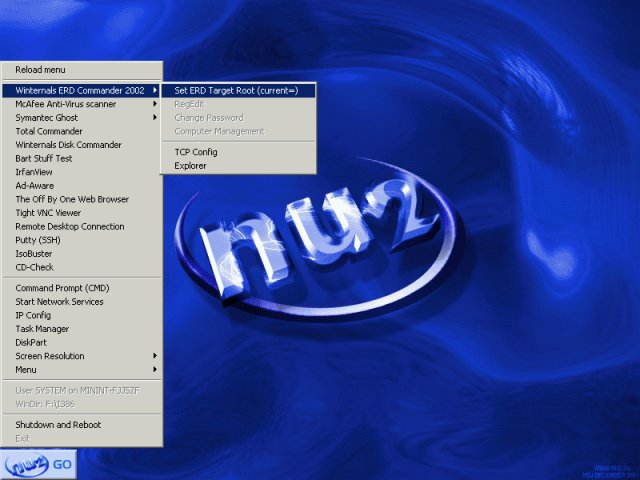640x480 pixels.
Task: Start Bart Stuff Test
Action: click(x=82, y=158)
